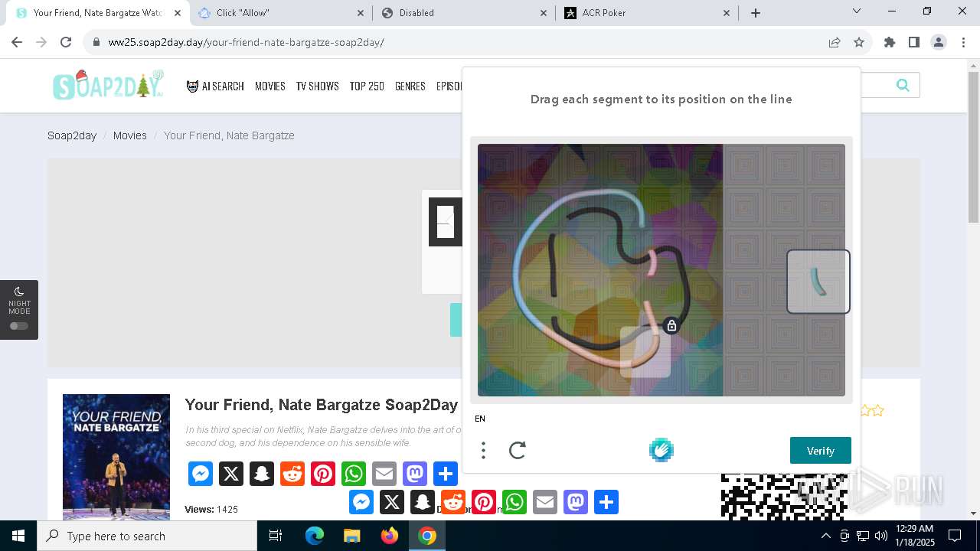The image size is (980, 551).
Task: Click Messenger in the floating share bar
Action: click(x=361, y=502)
